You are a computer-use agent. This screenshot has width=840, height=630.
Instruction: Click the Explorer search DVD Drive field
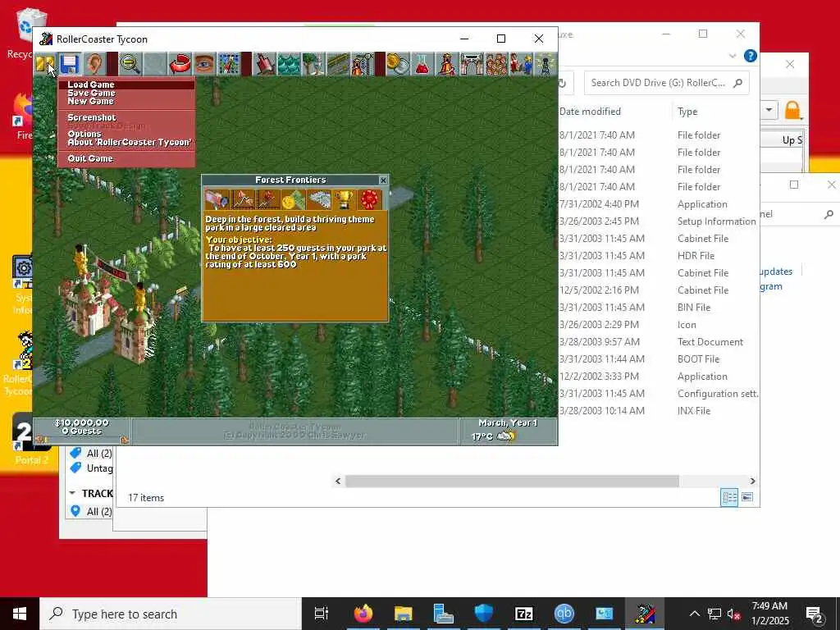tap(666, 83)
